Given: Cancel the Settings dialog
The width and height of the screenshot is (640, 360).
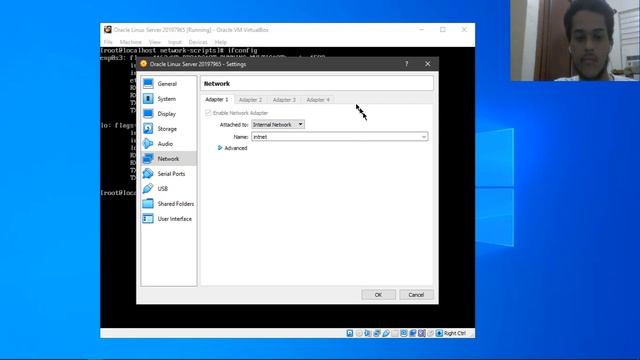Looking at the screenshot, I should coord(416,295).
